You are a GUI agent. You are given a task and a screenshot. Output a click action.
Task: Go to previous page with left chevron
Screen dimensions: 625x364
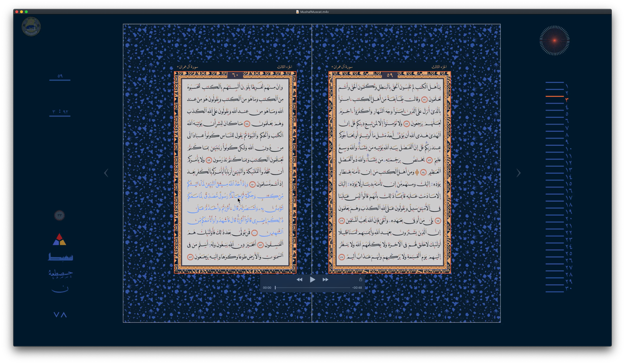tap(106, 173)
